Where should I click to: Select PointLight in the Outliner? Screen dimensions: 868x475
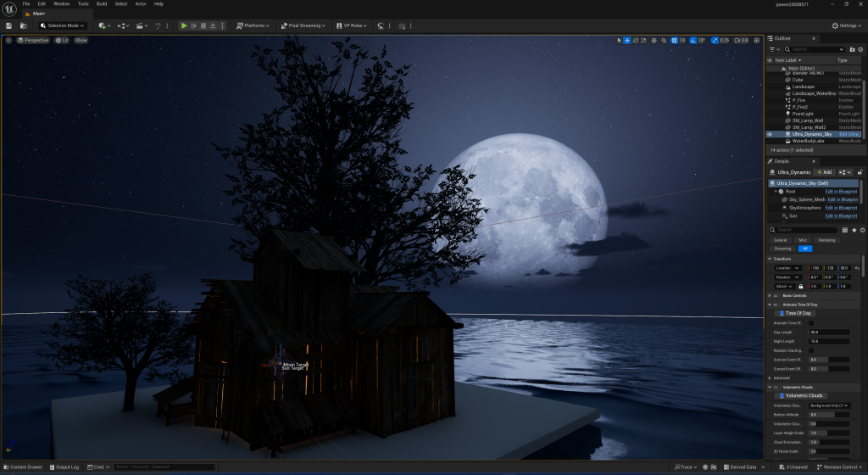[801, 114]
